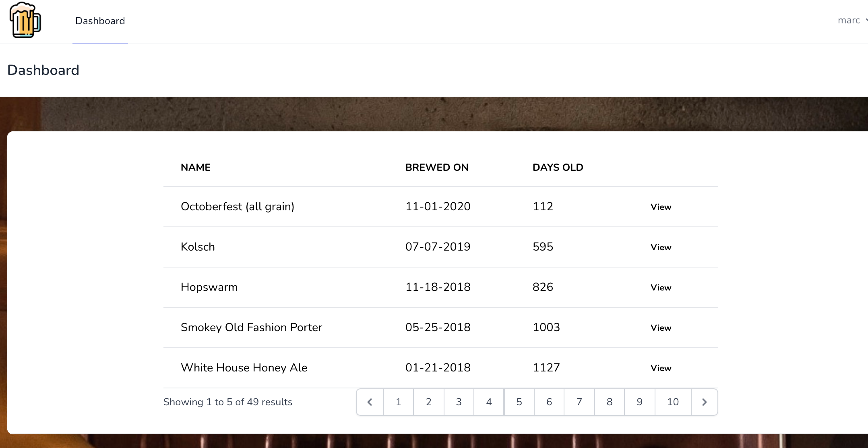Jump to pagination page 2
The height and width of the screenshot is (448, 868).
click(428, 402)
